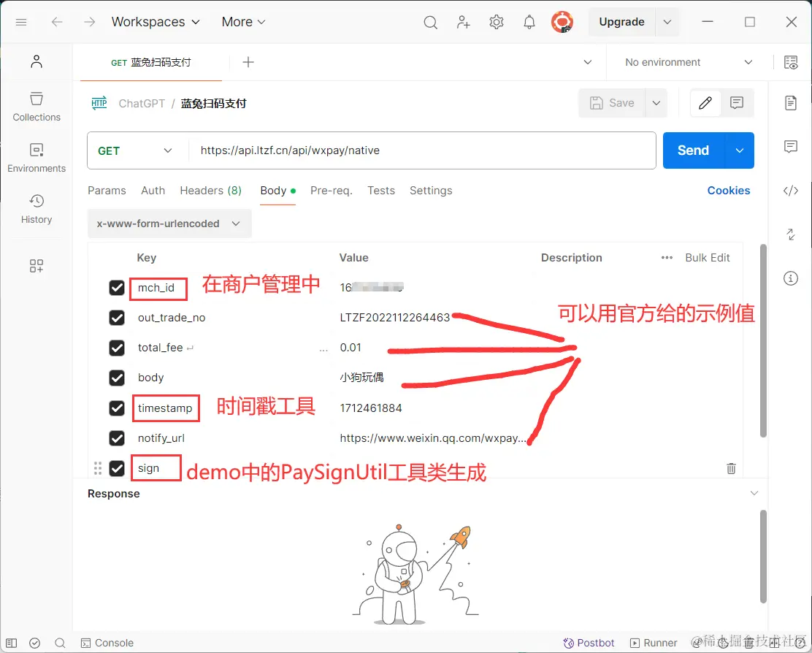Open the environment quick look icon

(x=791, y=62)
